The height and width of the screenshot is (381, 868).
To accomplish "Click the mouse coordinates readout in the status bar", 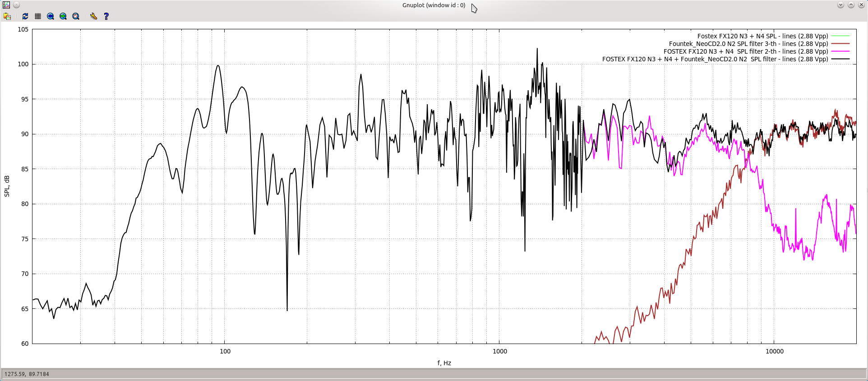I will coord(27,374).
